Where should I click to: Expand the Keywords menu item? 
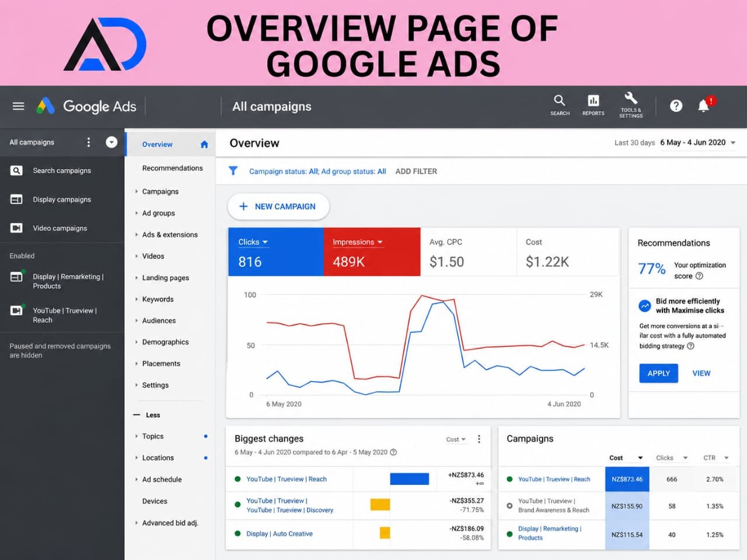pyautogui.click(x=158, y=299)
